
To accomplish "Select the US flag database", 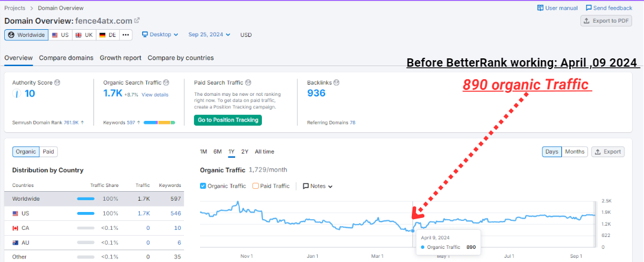I will 60,35.
